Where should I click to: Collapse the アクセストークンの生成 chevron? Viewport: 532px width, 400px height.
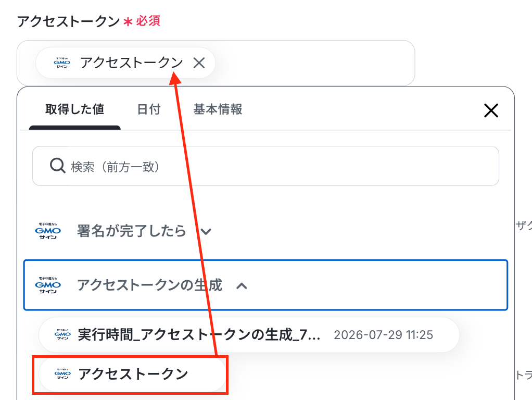tap(242, 286)
